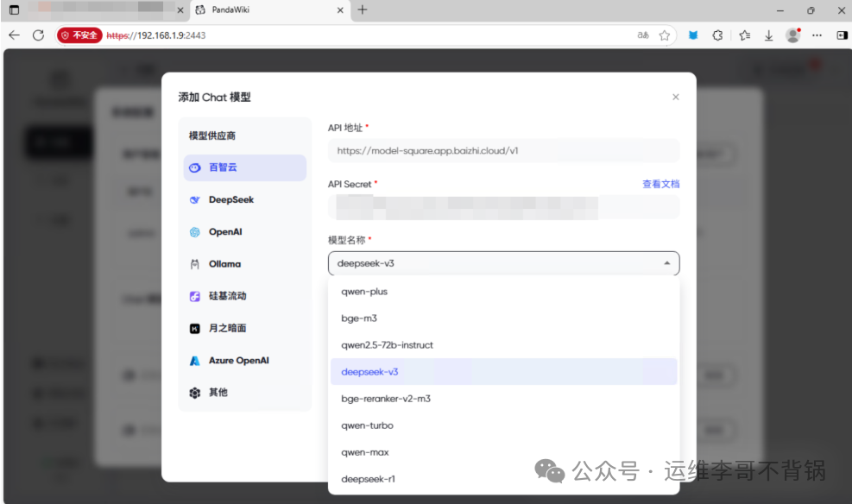This screenshot has width=852, height=504.
Task: Click the 百智云 provider icon
Action: click(x=194, y=167)
